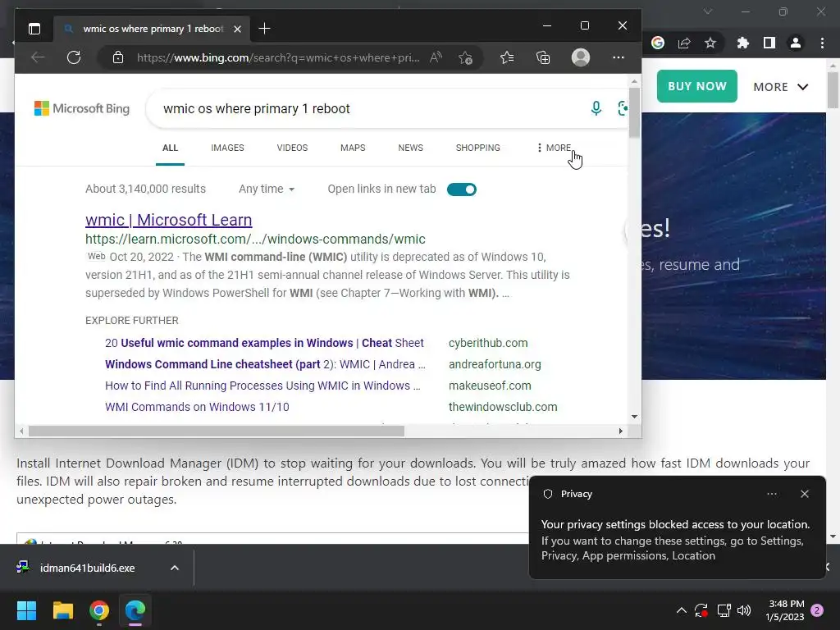Open a new tab in Edge
The height and width of the screenshot is (630, 840).
coord(264,29)
